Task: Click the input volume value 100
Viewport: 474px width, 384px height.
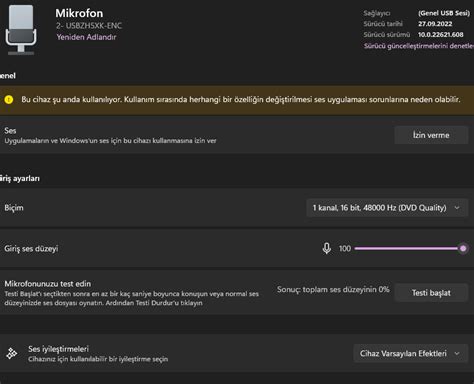Action: [345, 249]
